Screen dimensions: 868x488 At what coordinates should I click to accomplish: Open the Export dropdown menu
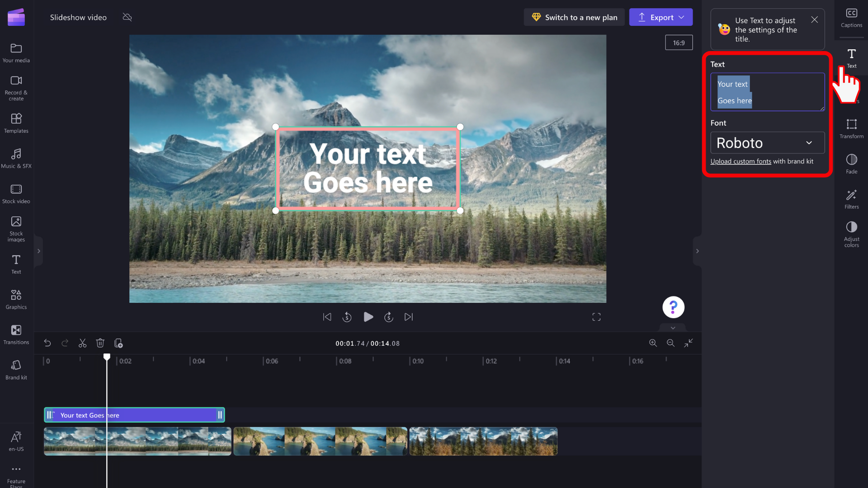[661, 17]
